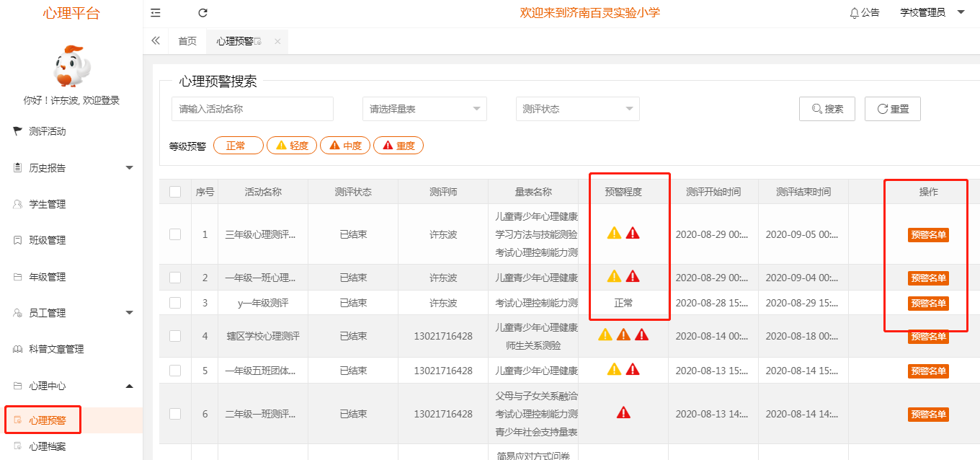Collapse the 心理中心 sidebar section
This screenshot has width=980, height=460.
[49, 386]
